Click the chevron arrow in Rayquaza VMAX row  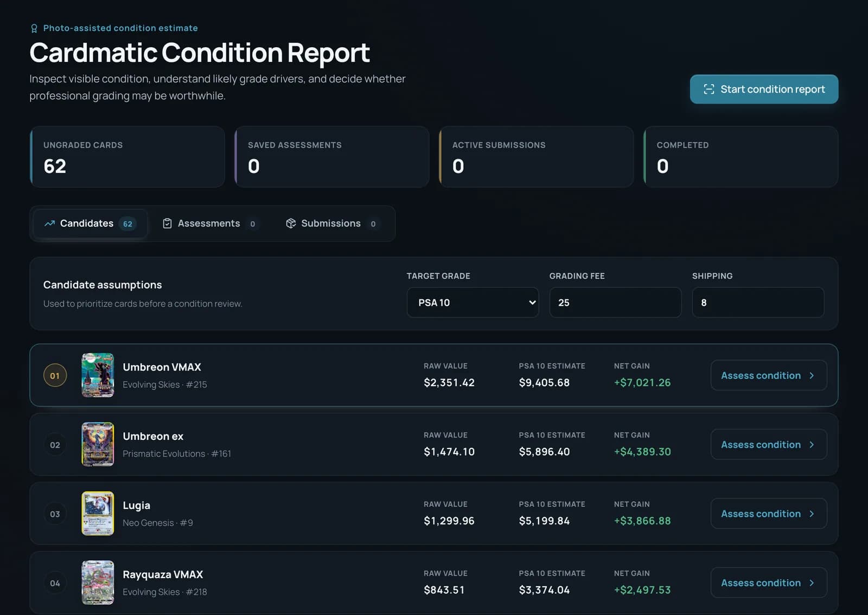tap(812, 583)
